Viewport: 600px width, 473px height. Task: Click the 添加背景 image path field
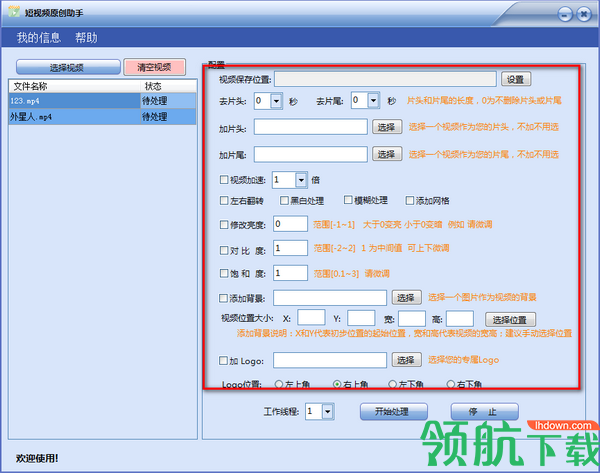click(330, 298)
